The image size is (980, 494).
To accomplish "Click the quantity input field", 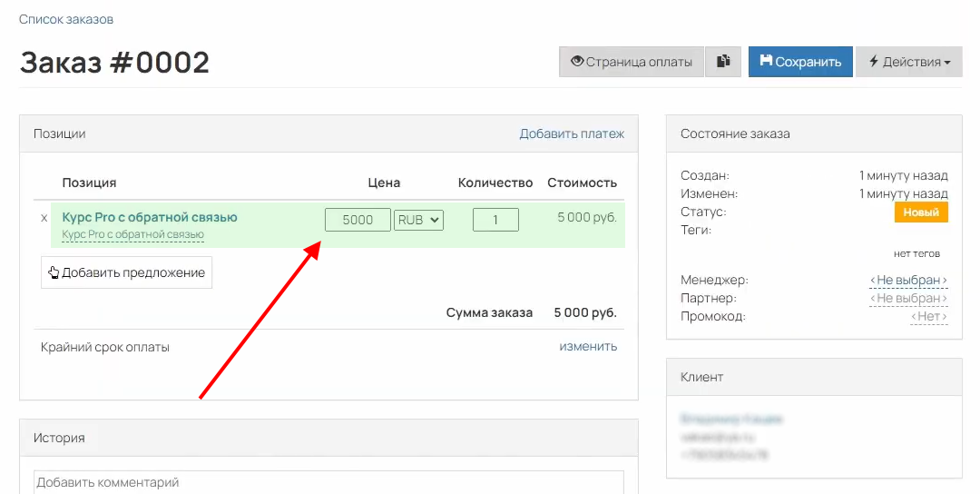I will click(495, 220).
